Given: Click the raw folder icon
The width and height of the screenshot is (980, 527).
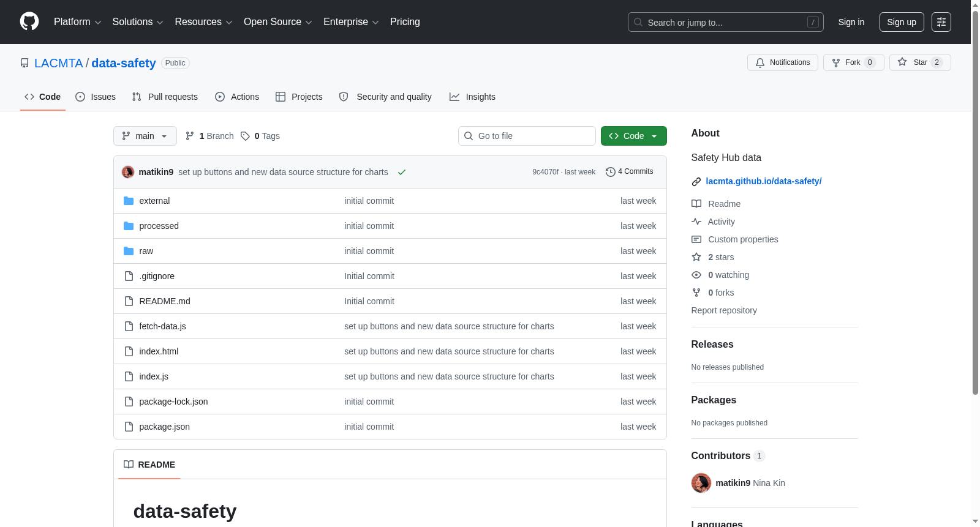Looking at the screenshot, I should click(129, 251).
